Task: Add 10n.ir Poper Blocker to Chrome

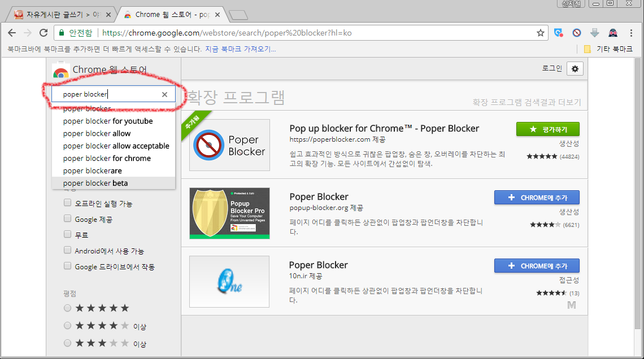Action: [x=537, y=266]
